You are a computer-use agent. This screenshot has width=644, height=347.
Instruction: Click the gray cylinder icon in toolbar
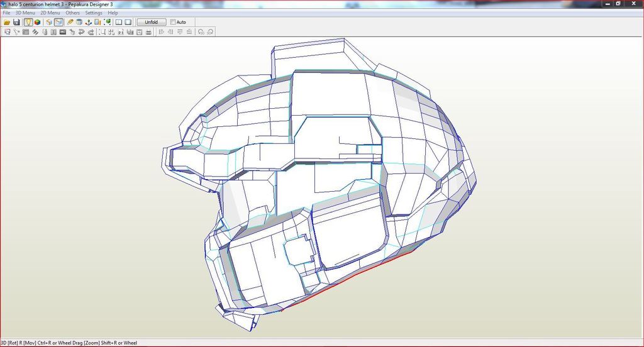point(79,22)
